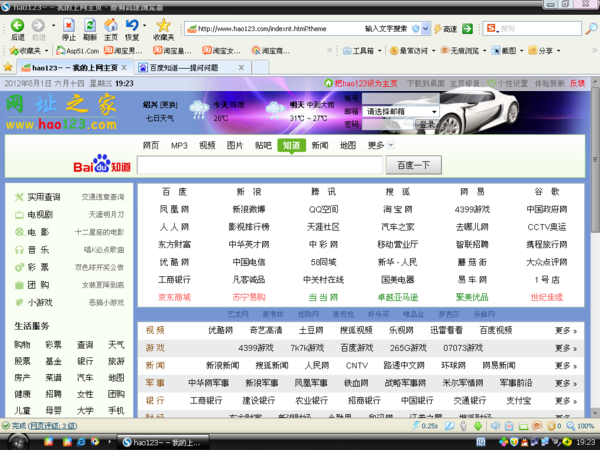Click the speaker icon in status bar
The width and height of the screenshot is (600, 450).
click(495, 426)
